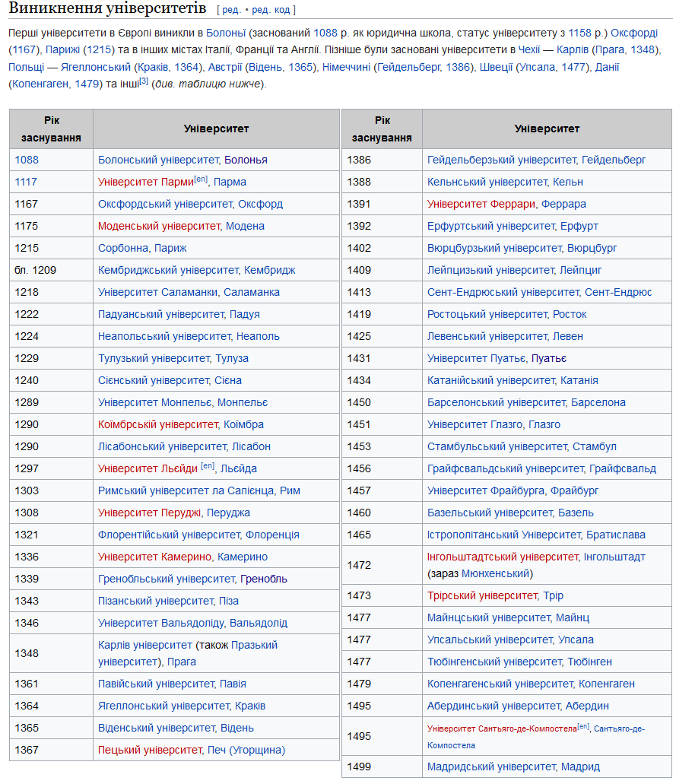Open Базельський університет link
This screenshot has height=784, width=676.
(x=490, y=512)
